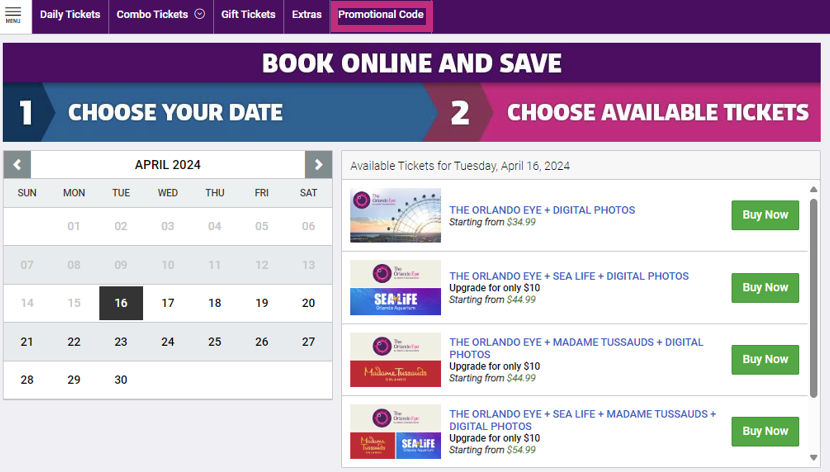Go to next month arrow

(318, 165)
